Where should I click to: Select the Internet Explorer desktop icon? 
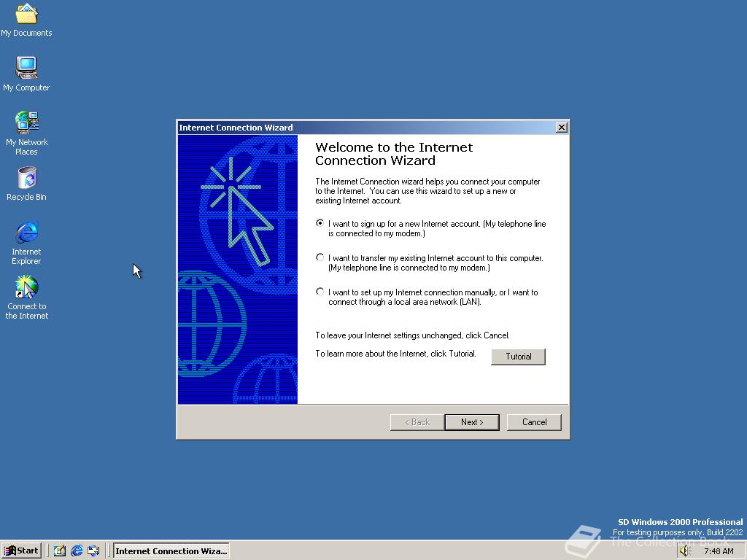pos(27,243)
